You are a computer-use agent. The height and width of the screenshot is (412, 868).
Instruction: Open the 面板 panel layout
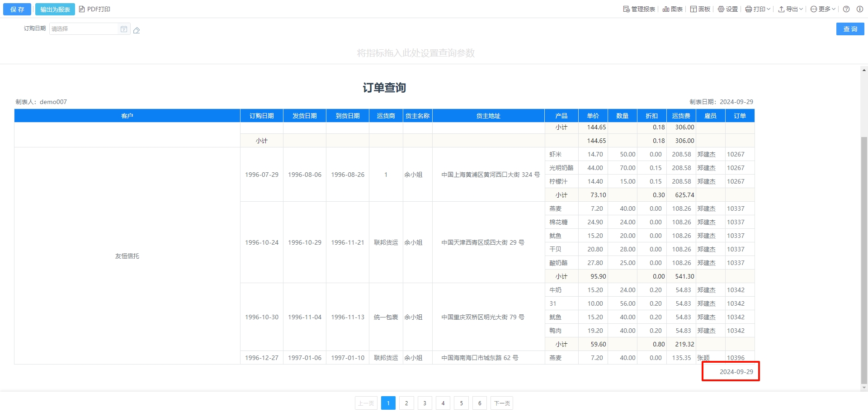click(693, 9)
